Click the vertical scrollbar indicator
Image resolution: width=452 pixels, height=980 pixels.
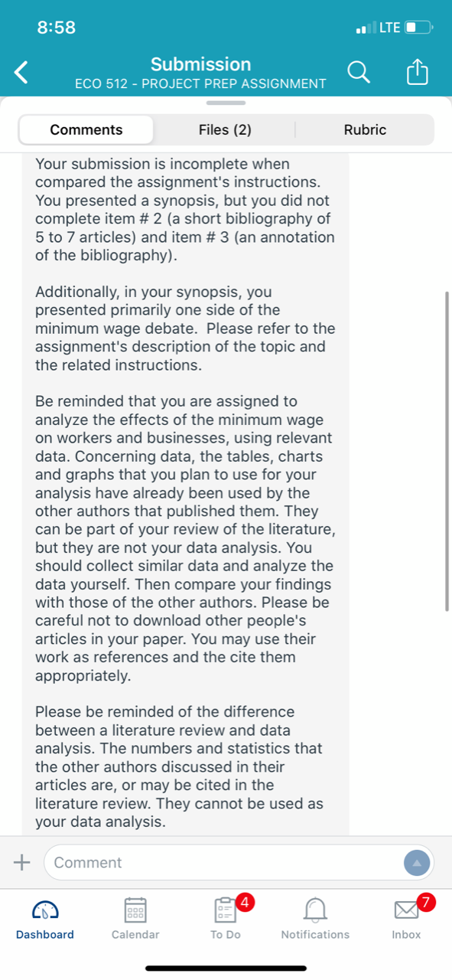coord(447,451)
